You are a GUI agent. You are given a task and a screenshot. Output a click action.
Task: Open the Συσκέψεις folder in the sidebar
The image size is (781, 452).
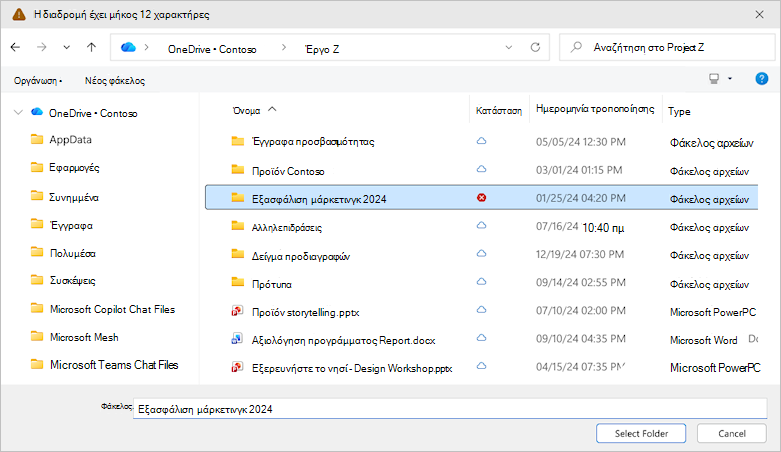pos(73,281)
